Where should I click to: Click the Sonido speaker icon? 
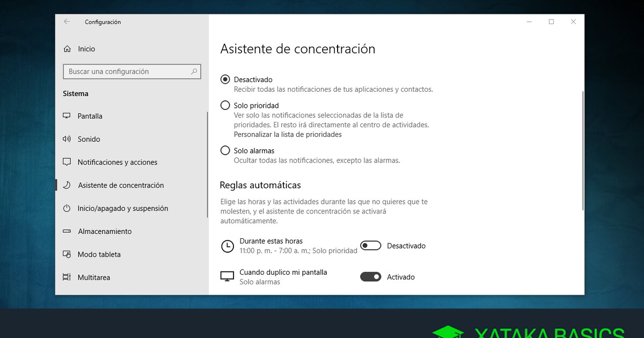click(67, 139)
